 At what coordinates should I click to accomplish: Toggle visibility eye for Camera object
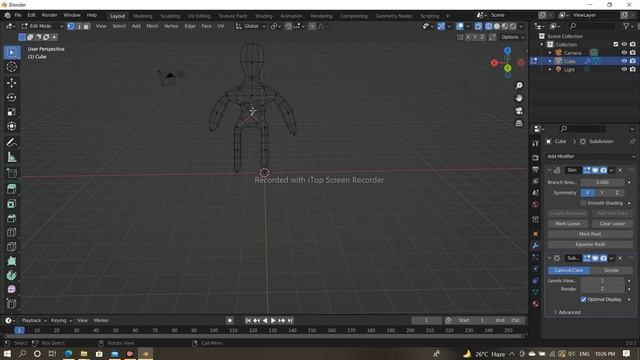click(624, 53)
